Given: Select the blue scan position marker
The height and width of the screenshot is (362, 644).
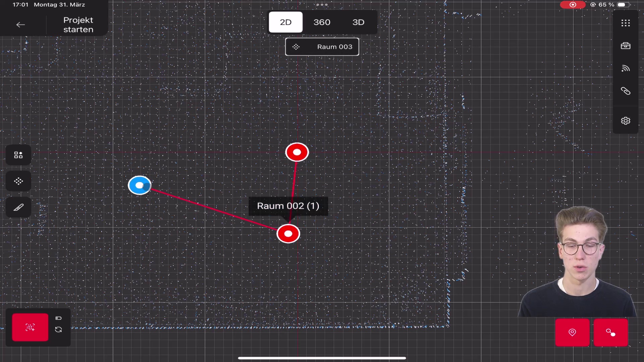Looking at the screenshot, I should 140,185.
